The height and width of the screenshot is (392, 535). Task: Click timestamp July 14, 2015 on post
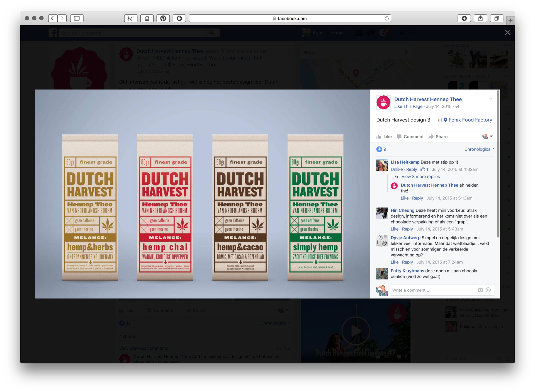[x=439, y=107]
